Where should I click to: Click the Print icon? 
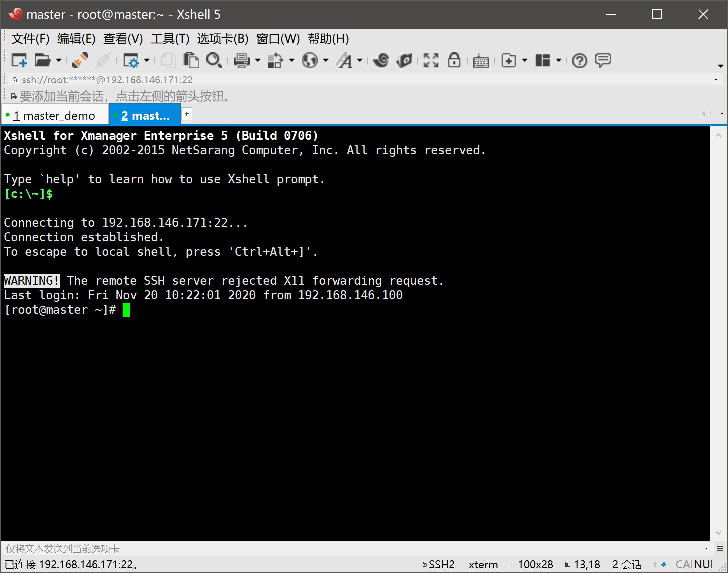242,60
